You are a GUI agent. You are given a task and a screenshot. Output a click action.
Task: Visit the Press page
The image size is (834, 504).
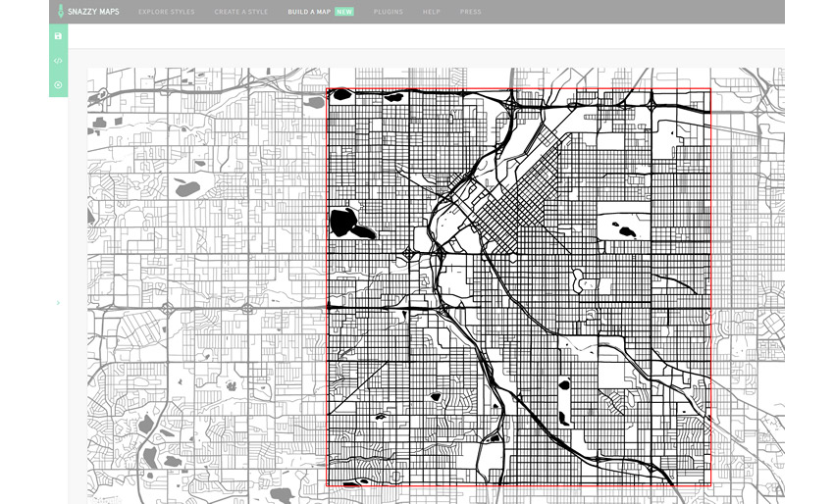(x=471, y=12)
